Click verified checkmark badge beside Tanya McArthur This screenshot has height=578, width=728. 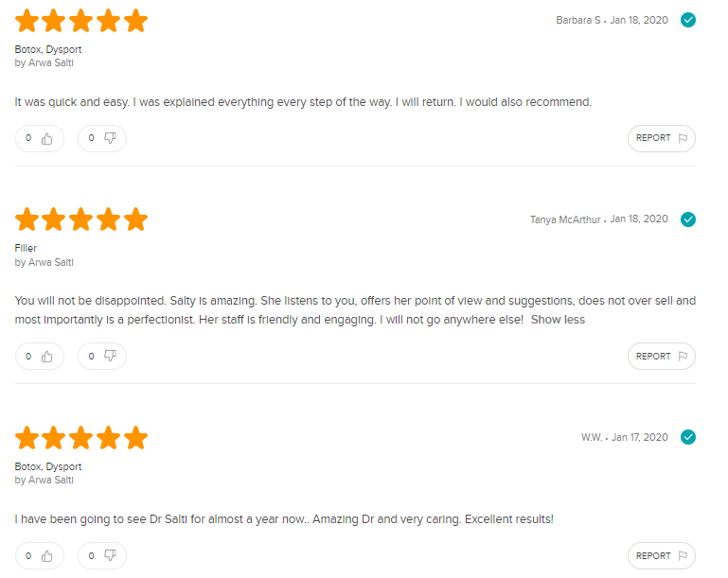click(x=688, y=219)
